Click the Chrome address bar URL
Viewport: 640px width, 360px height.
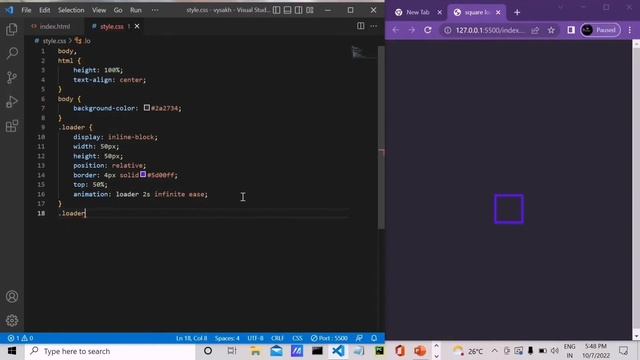[490, 30]
